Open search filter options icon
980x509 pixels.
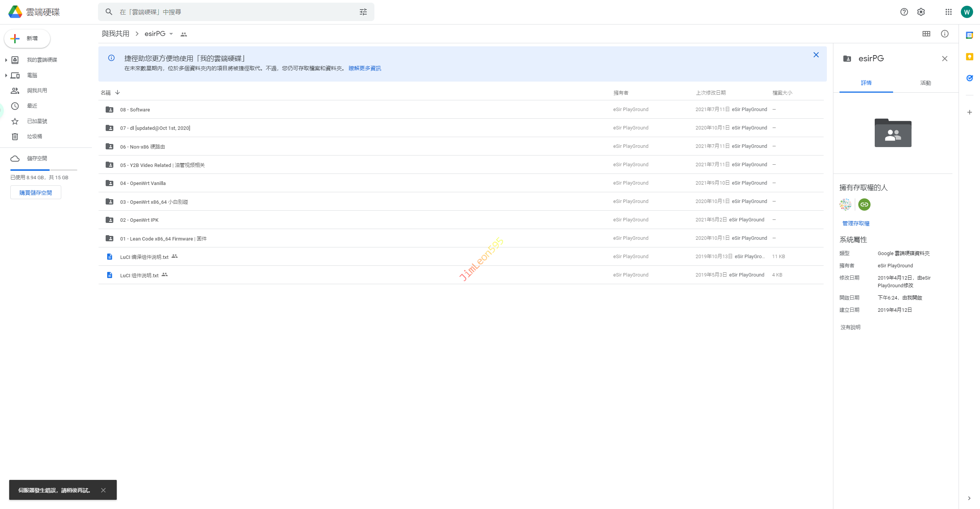pyautogui.click(x=363, y=12)
